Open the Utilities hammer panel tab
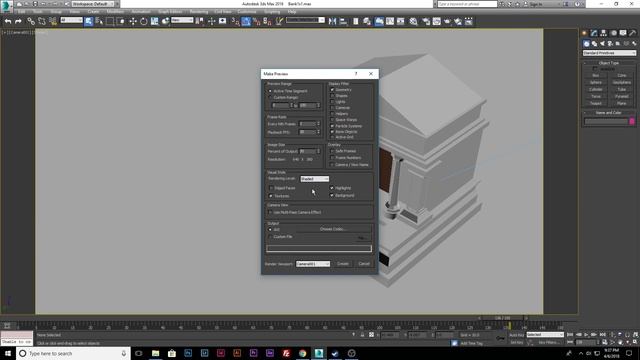 tap(633, 33)
